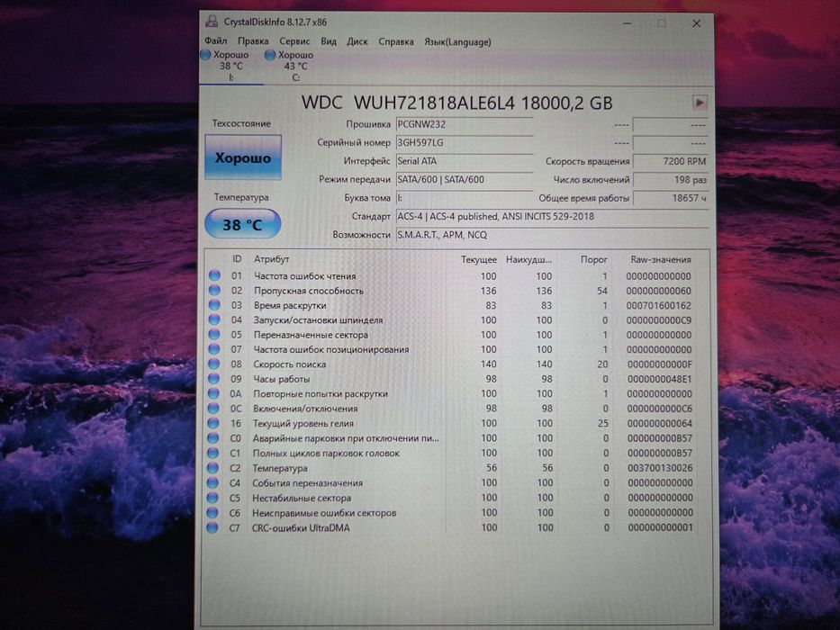
Task: Select disk C: tab at 43 °C
Action: click(x=295, y=66)
